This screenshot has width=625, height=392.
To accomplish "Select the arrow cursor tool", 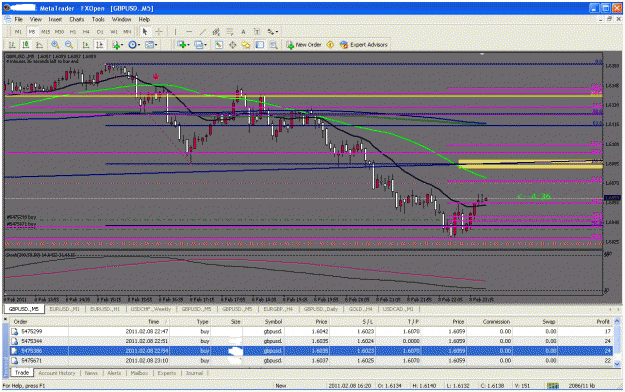I will tap(145, 32).
